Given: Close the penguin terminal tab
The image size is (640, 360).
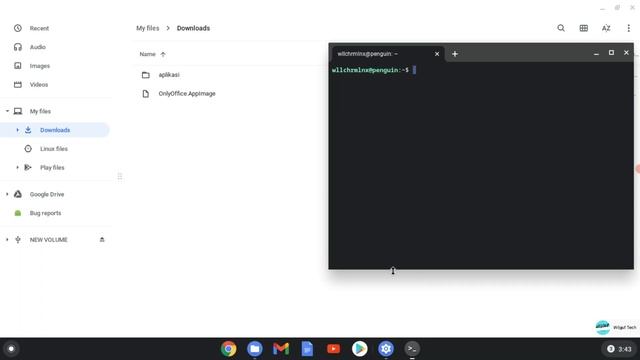Looking at the screenshot, I should pos(437,54).
